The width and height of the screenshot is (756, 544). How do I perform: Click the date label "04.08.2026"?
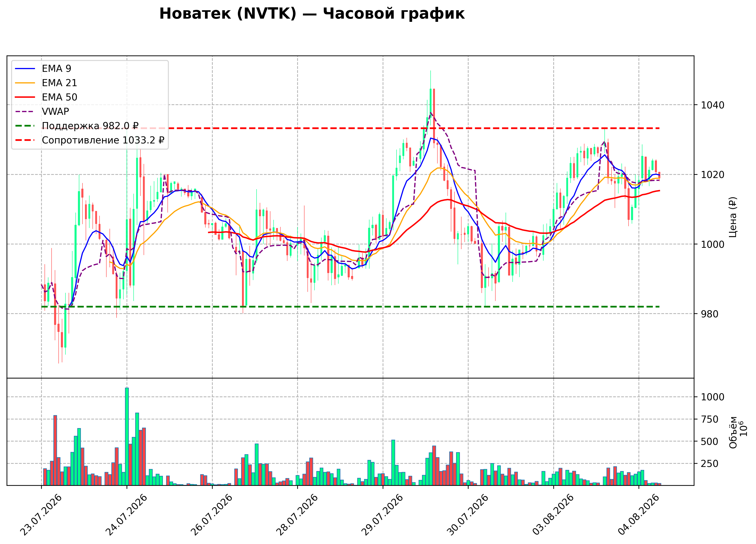[638, 515]
